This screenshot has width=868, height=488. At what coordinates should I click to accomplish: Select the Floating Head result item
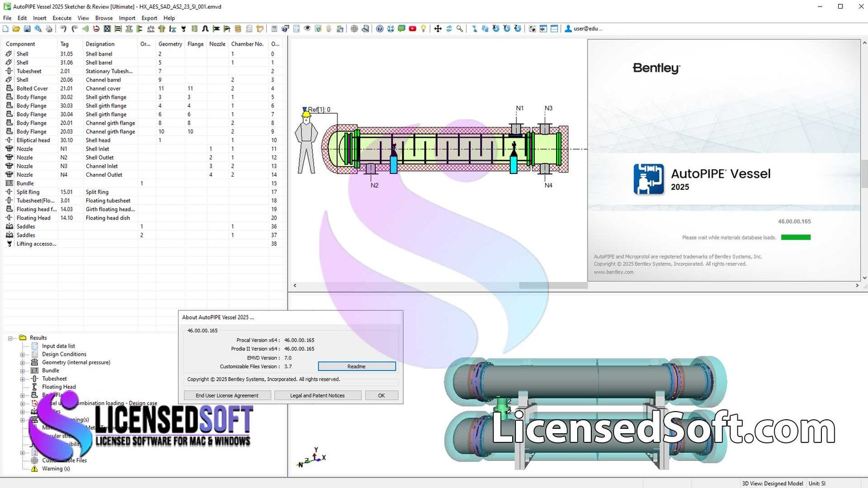coord(59,387)
